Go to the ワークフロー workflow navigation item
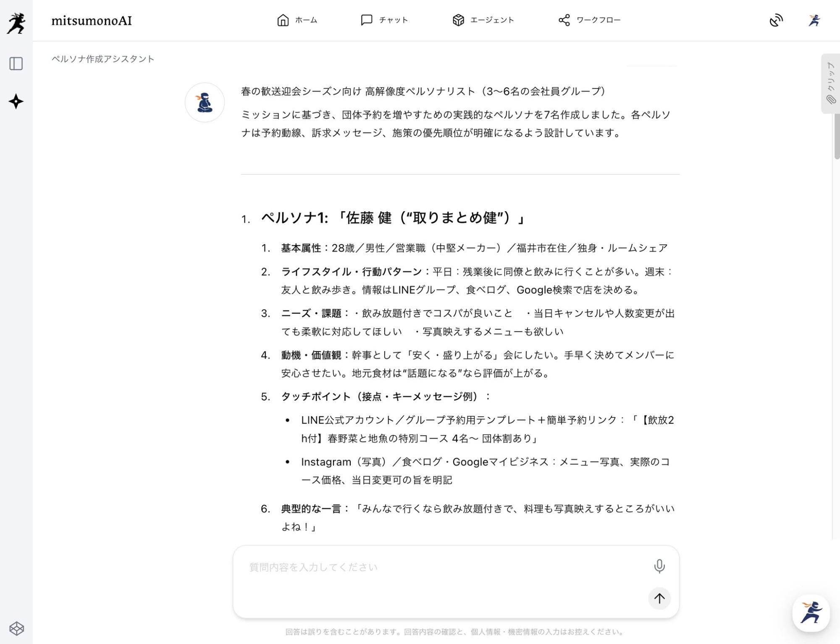 [589, 20]
